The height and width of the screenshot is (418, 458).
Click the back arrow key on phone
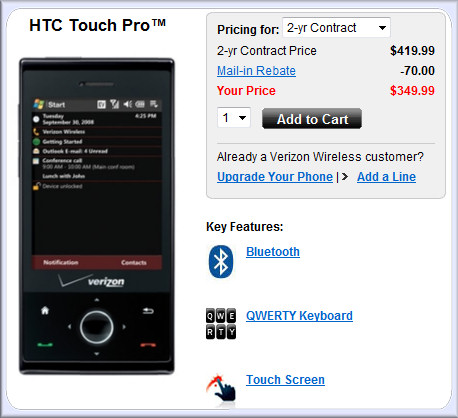pos(148,311)
